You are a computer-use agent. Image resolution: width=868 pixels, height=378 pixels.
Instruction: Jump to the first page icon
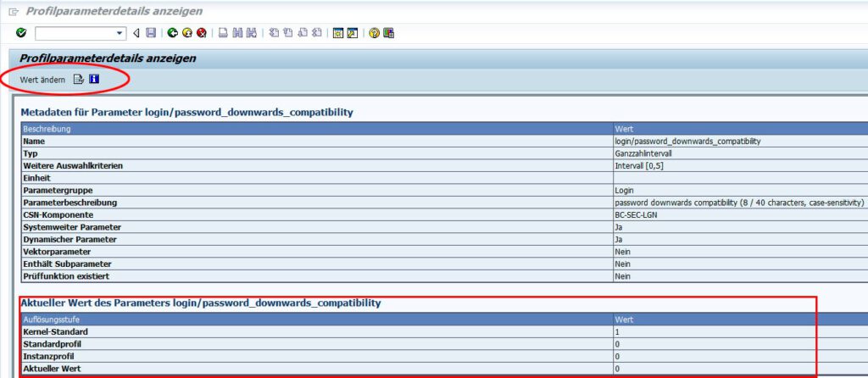click(x=274, y=33)
